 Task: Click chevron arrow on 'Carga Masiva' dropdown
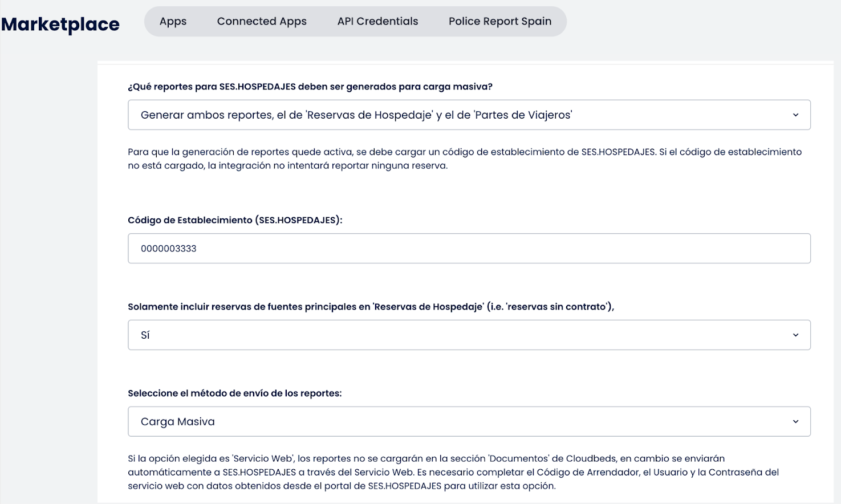(795, 422)
